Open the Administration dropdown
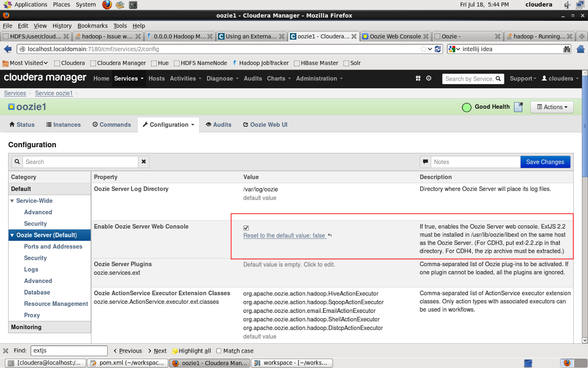588x368 pixels. pyautogui.click(x=319, y=78)
